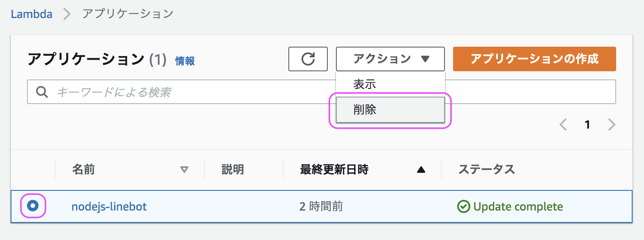
Task: Click the right chevron in pagination
Action: (x=611, y=125)
